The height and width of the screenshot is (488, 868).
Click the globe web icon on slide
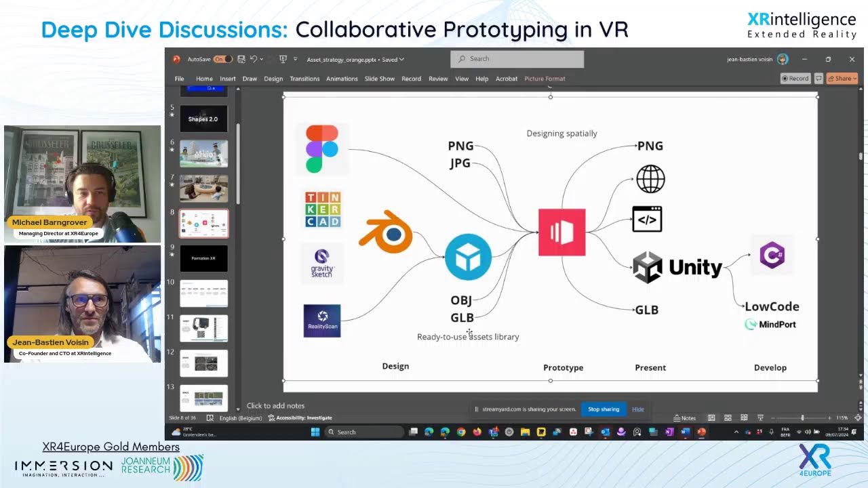[650, 180]
